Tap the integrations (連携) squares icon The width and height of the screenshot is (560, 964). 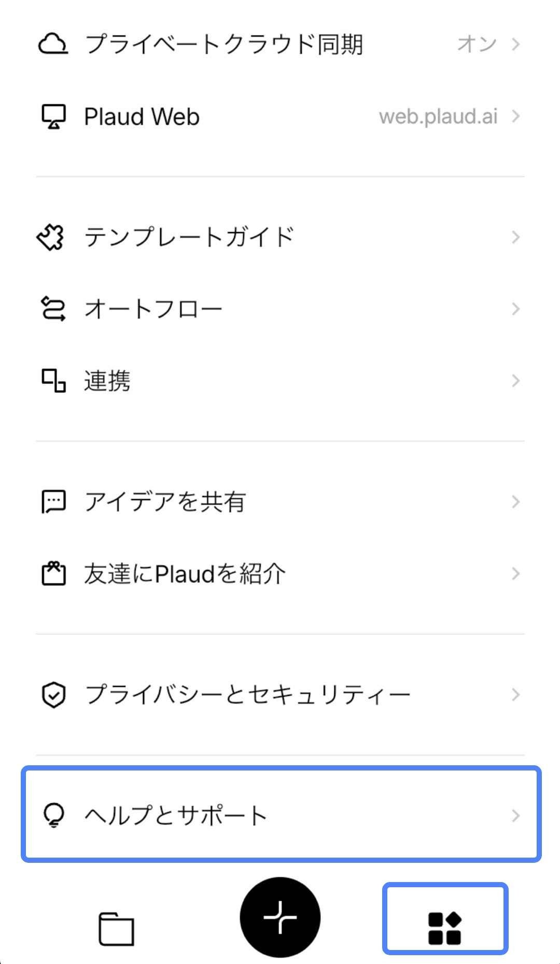(x=53, y=381)
